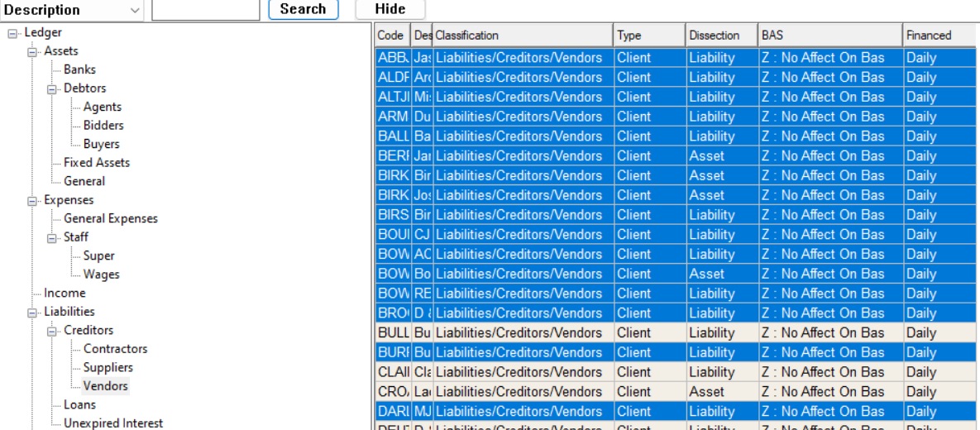This screenshot has width=980, height=430.
Task: Select Liabilities tree label
Action: click(x=69, y=311)
